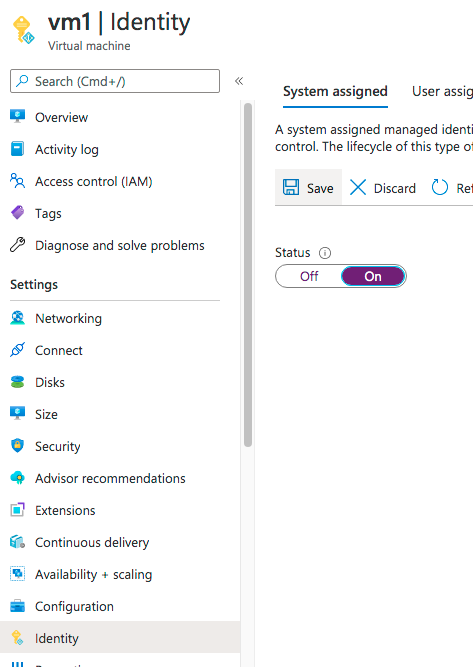
Task: Switch to System assigned tab
Action: [x=335, y=91]
